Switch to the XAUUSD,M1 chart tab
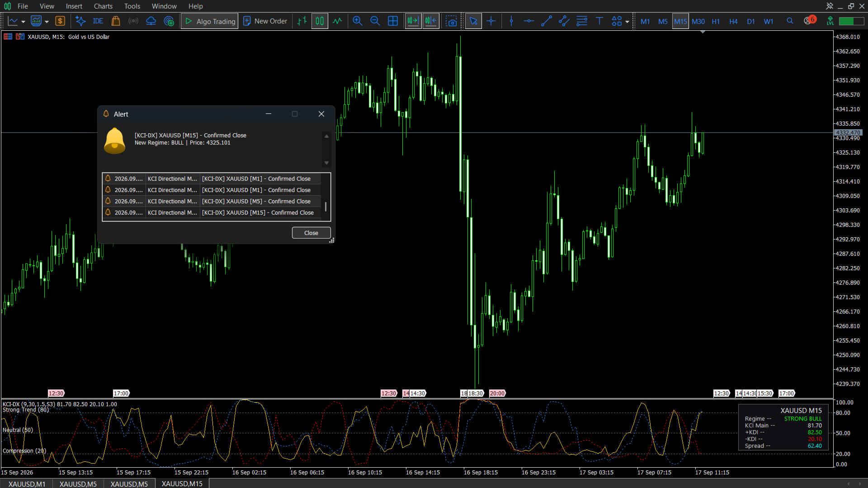The image size is (868, 488). pyautogui.click(x=27, y=483)
